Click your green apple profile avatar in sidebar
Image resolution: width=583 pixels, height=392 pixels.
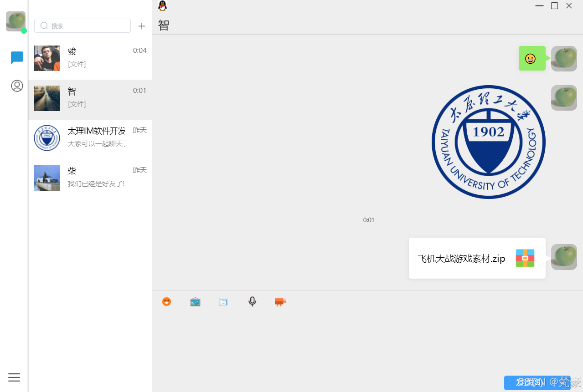[15, 21]
